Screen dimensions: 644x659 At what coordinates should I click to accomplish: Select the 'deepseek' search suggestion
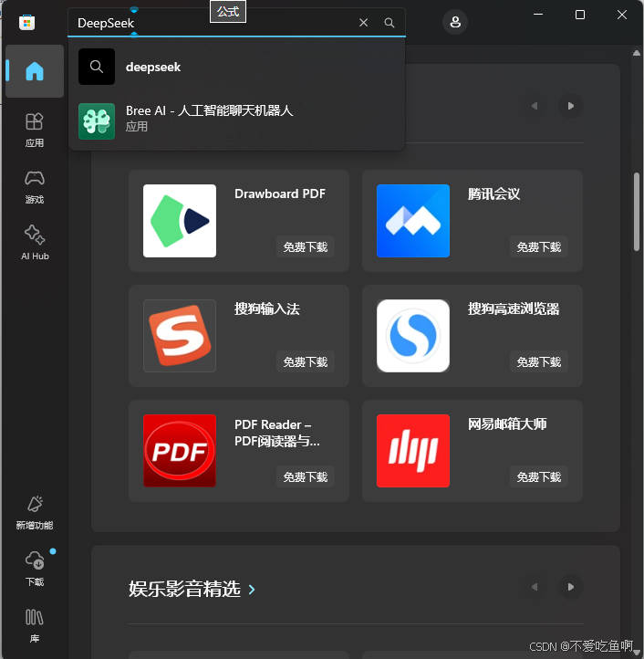237,67
